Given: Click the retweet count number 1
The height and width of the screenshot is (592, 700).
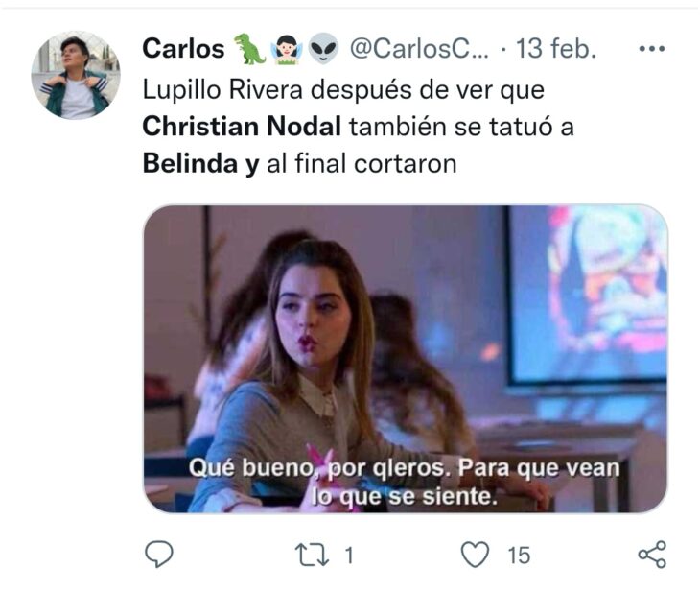Looking at the screenshot, I should (x=349, y=556).
